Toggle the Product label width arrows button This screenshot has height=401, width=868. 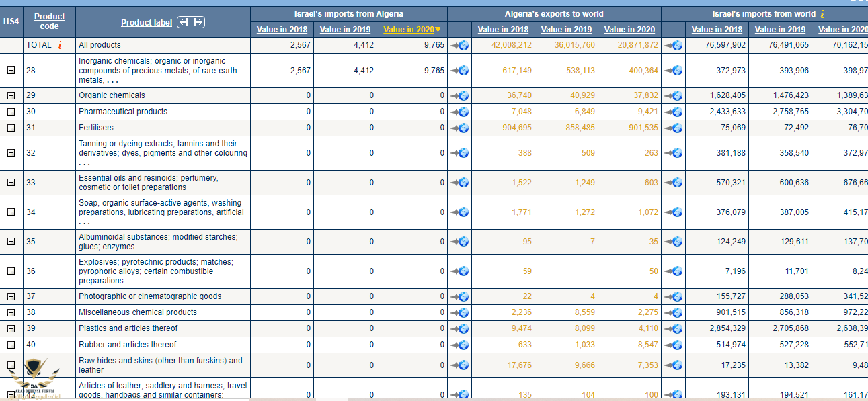point(190,22)
